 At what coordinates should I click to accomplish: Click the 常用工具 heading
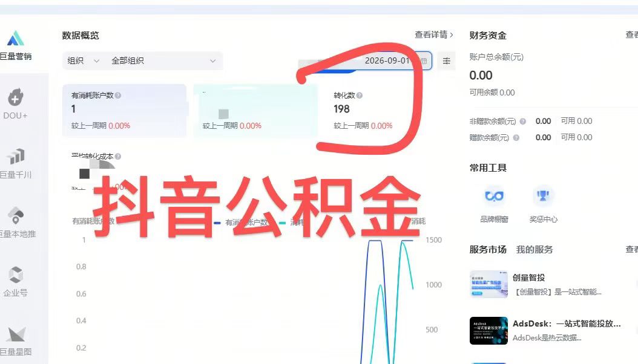point(488,167)
